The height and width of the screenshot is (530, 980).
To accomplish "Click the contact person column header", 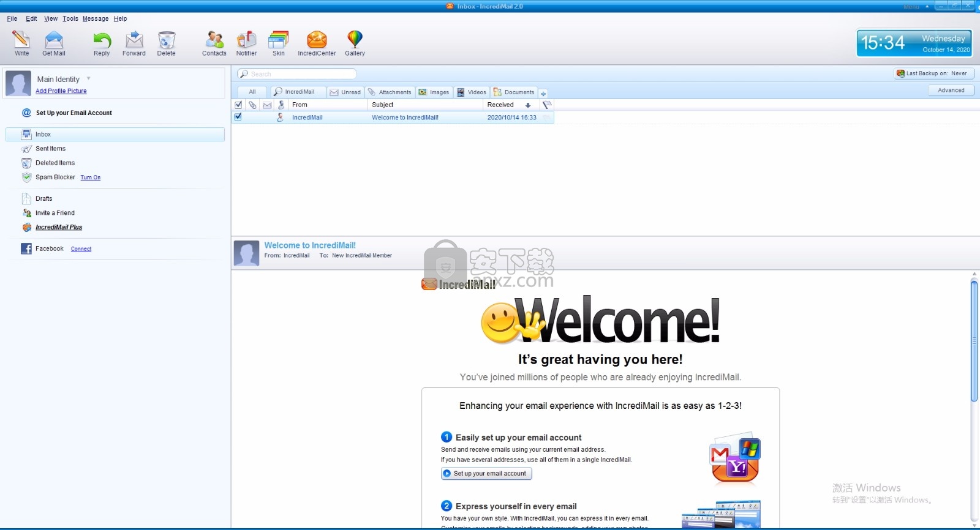I will pos(281,105).
